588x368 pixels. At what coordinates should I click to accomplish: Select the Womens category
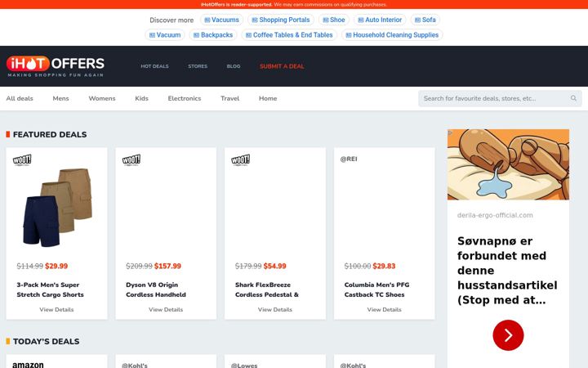pos(102,98)
